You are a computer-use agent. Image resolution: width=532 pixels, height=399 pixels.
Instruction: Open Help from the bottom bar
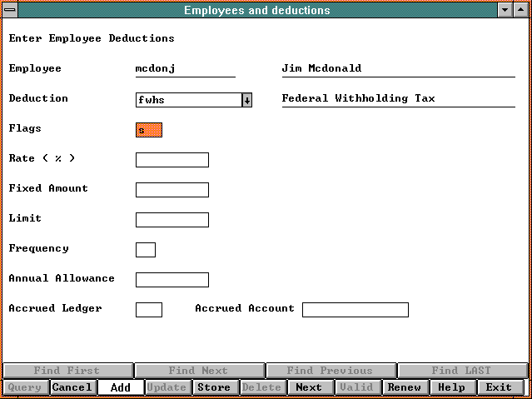coord(452,387)
